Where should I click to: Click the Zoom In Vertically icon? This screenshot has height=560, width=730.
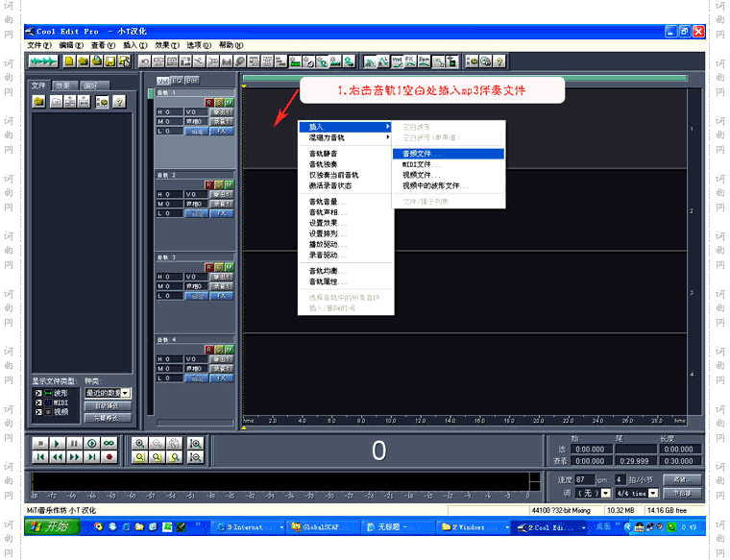coord(196,444)
